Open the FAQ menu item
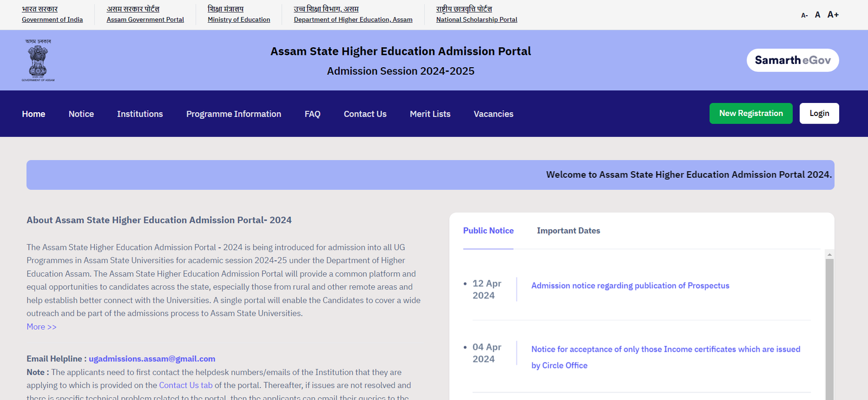 (312, 114)
